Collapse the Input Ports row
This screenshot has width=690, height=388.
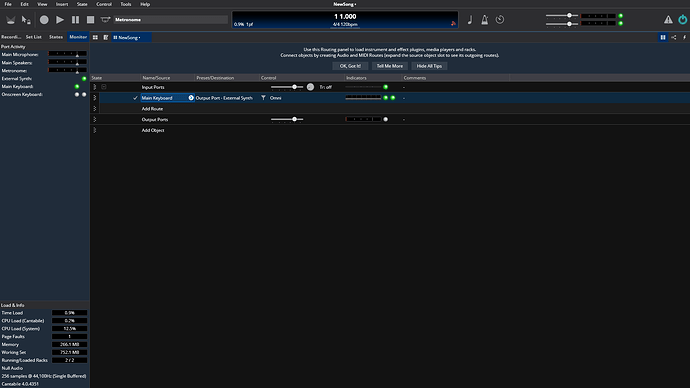pos(104,87)
